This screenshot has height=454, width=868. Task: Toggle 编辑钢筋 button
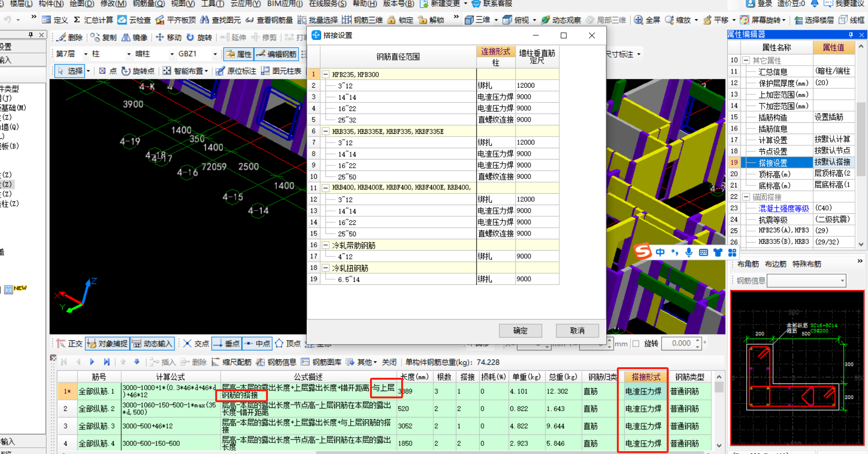point(276,54)
